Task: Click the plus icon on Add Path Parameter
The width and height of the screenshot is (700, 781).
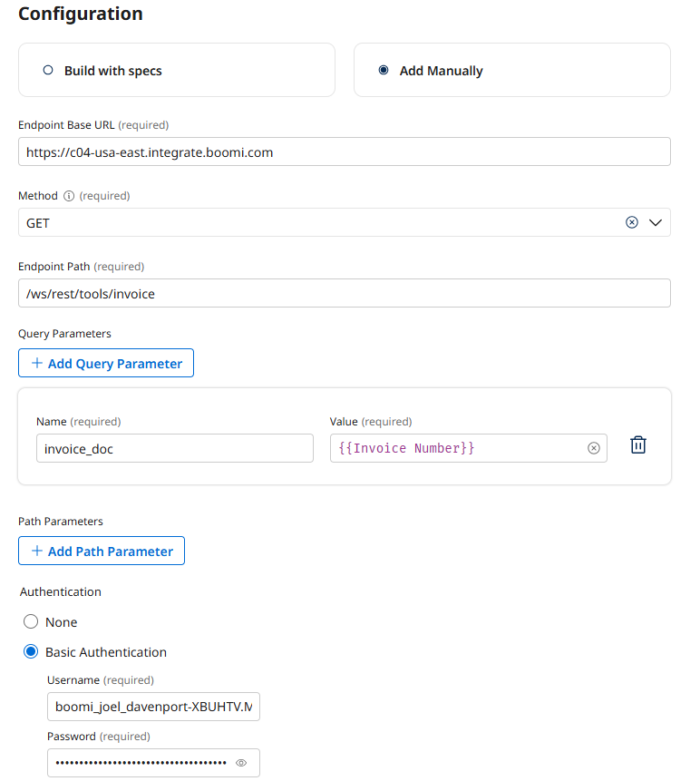Action: pos(35,551)
